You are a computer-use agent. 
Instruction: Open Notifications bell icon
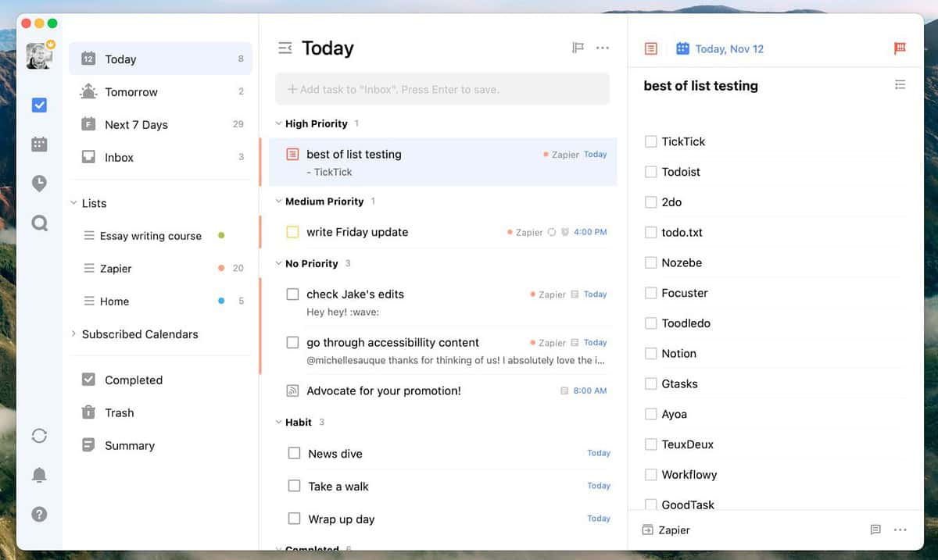pyautogui.click(x=39, y=475)
